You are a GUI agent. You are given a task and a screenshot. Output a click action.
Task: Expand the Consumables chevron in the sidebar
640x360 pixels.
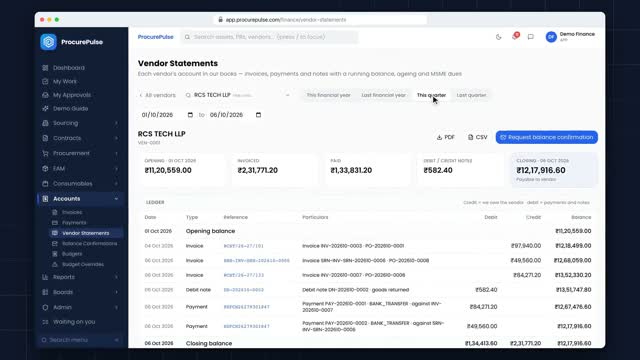click(116, 184)
